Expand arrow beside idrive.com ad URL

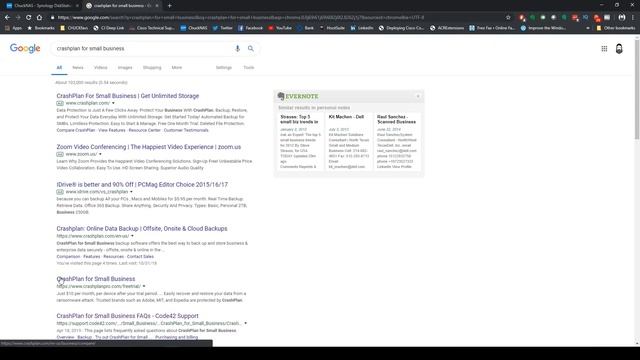coord(131,192)
